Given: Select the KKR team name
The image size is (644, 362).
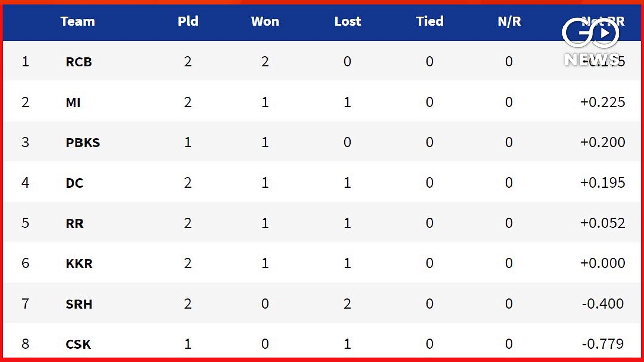Looking at the screenshot, I should (79, 263).
